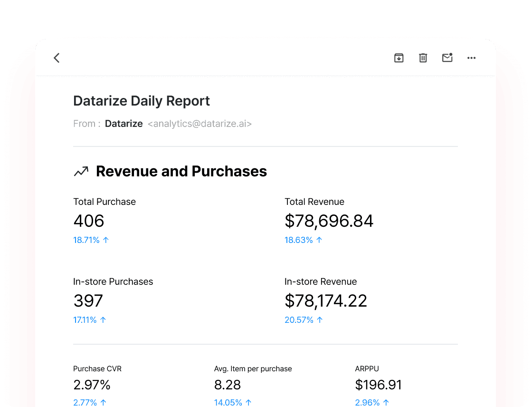
Task: Click the up arrow next to 18.71%
Action: 106,240
